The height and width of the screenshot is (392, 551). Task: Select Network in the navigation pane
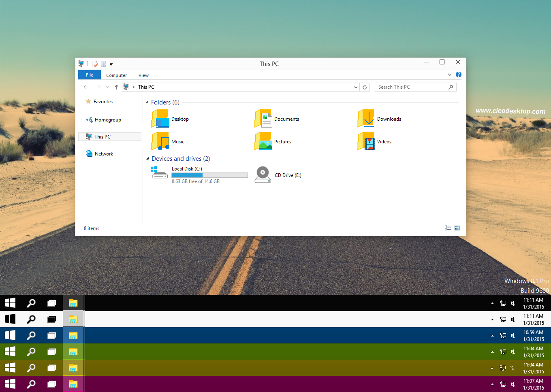103,153
